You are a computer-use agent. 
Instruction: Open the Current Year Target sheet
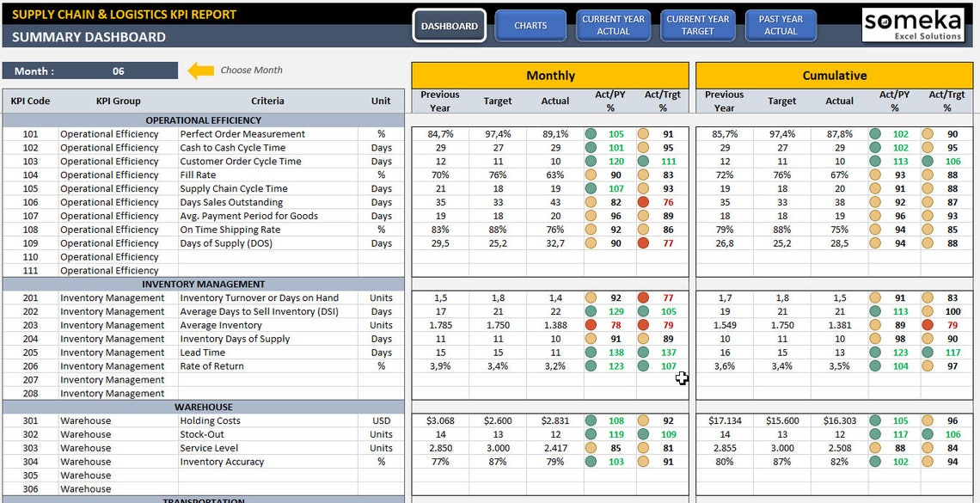[697, 26]
